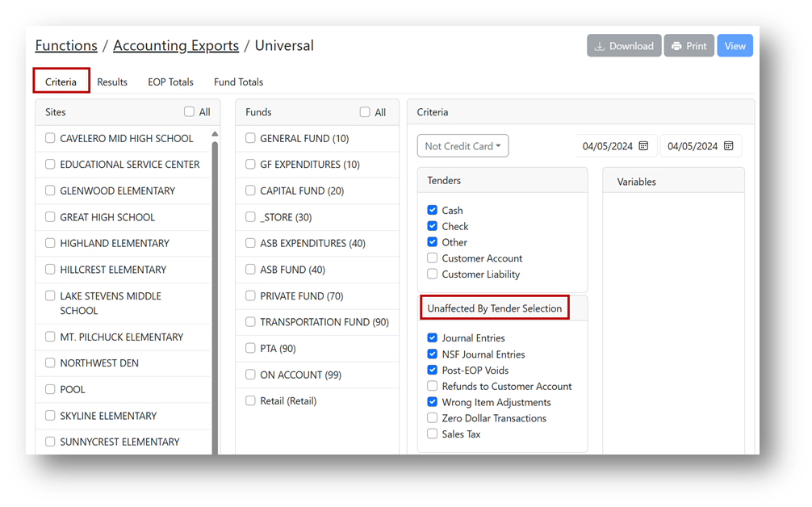Viewport: 812px width, 507px height.
Task: Enable the TRANSPORTATION FUND (90) checkbox
Action: coord(251,321)
